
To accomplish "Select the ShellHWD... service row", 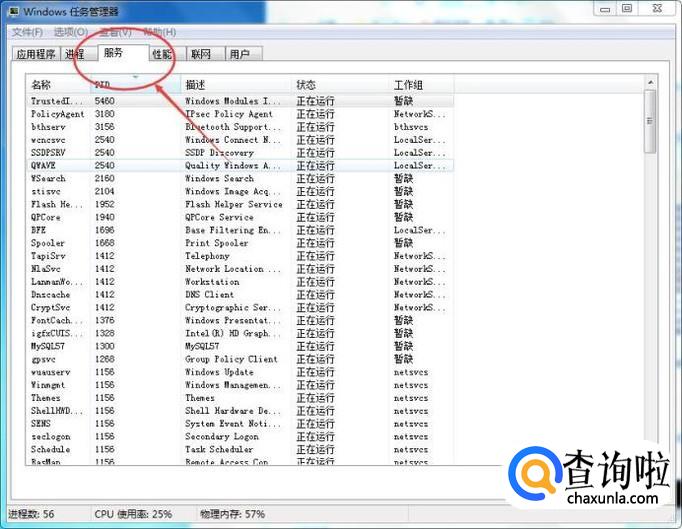I will (x=240, y=411).
